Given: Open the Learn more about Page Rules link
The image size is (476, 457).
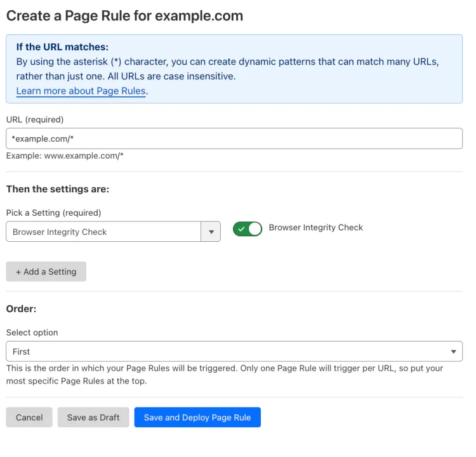Looking at the screenshot, I should coord(81,91).
